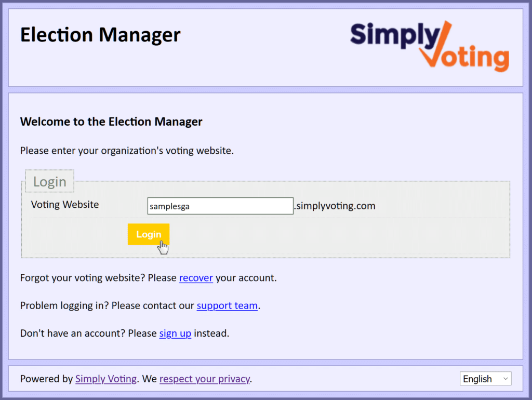Viewport: 532px width, 400px height.
Task: Click the Welcome to the Election Manager heading
Action: (111, 122)
